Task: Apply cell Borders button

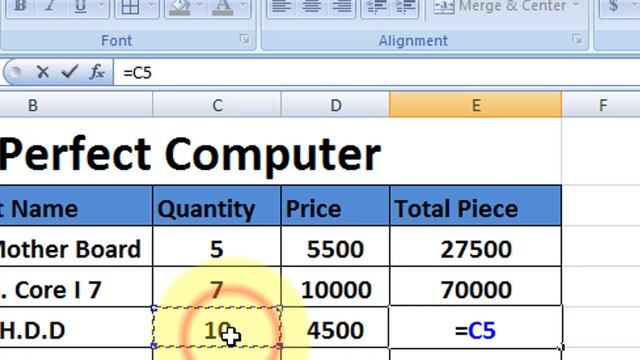Action: pos(131,7)
